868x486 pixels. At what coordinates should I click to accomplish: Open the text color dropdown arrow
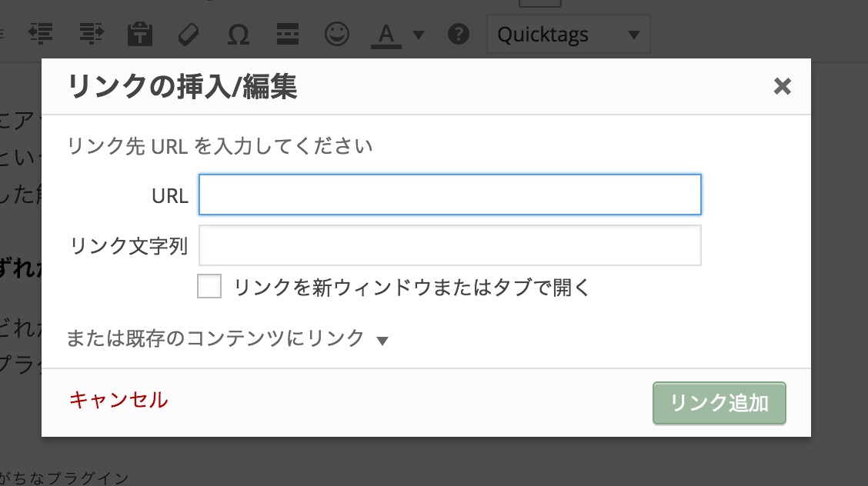pyautogui.click(x=419, y=35)
